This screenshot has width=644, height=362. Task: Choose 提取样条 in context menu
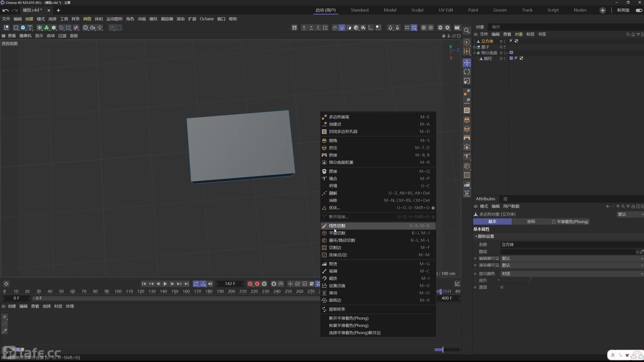[378, 309]
